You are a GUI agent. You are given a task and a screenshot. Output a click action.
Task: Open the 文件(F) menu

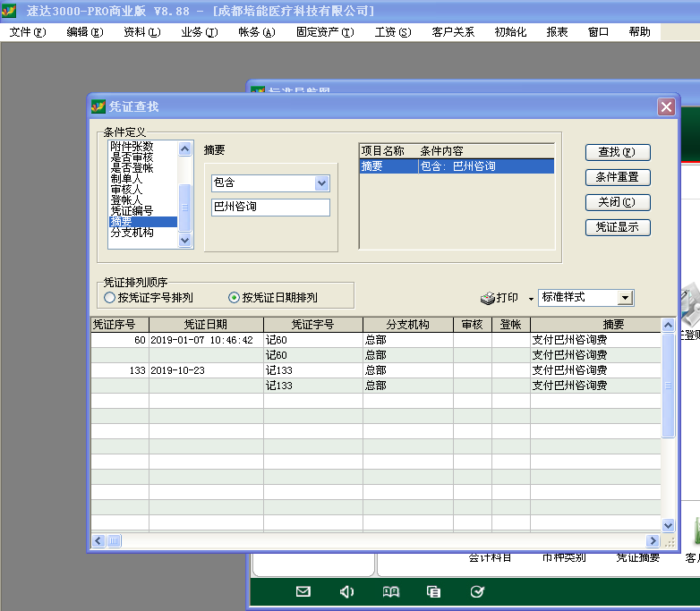(28, 32)
